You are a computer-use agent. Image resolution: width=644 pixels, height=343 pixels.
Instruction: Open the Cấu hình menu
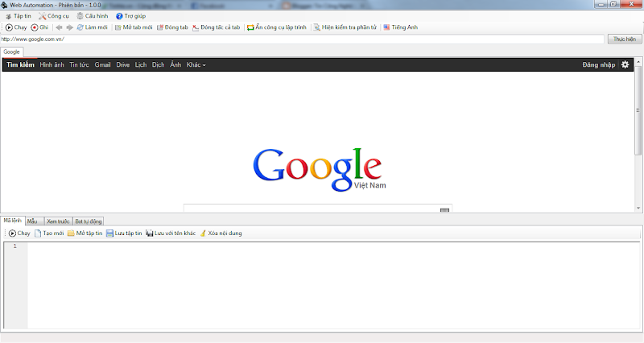pos(93,16)
